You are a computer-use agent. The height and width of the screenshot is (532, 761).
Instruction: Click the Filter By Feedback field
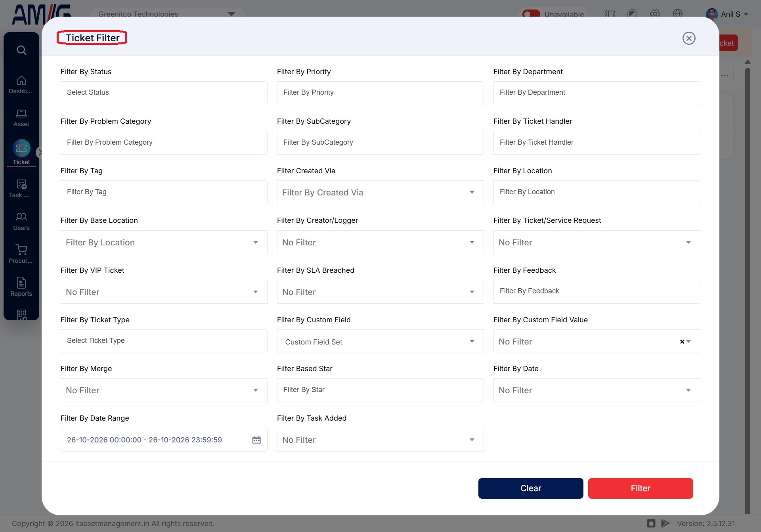click(597, 292)
